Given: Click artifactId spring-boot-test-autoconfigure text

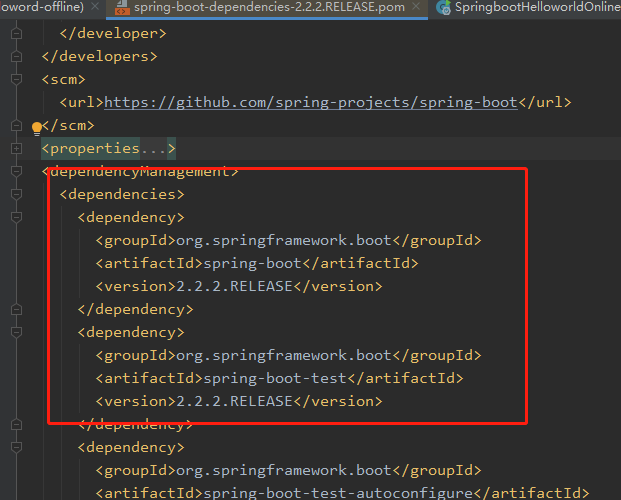Looking at the screenshot, I should coord(338,493).
